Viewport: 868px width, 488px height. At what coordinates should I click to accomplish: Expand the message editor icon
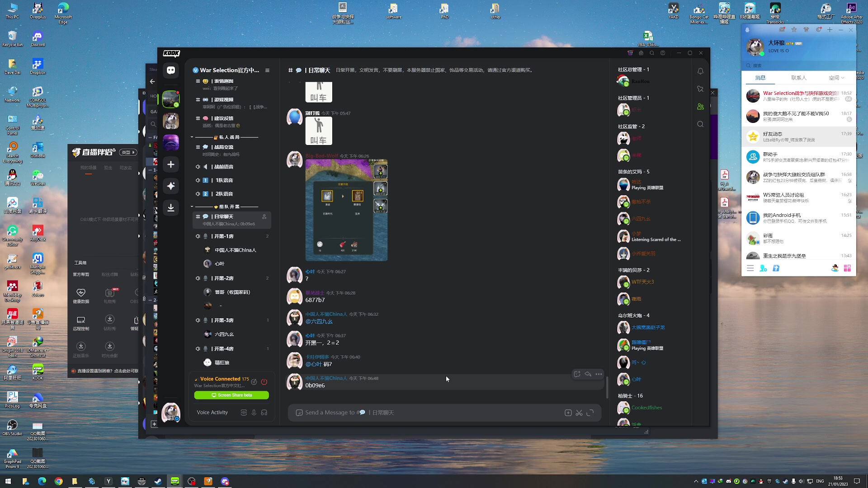[x=590, y=413]
